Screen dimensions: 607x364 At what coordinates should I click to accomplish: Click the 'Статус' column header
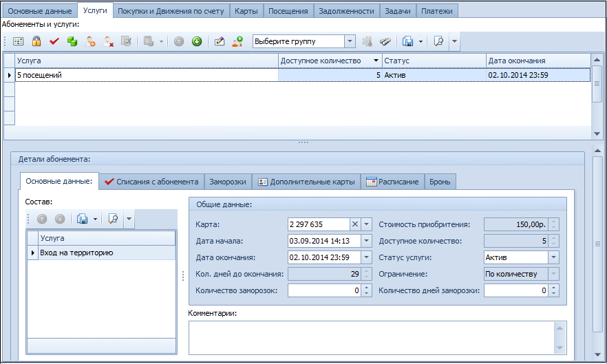point(434,61)
